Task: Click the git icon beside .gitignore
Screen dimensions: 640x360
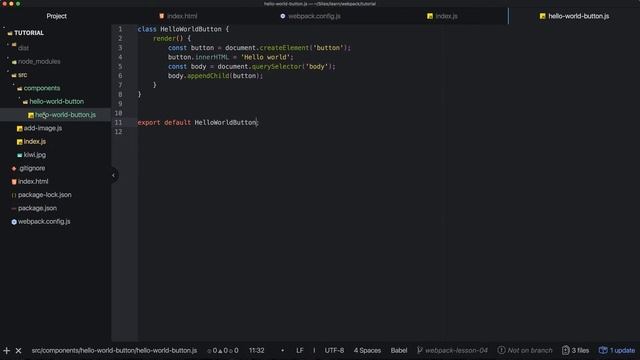Action: (14, 169)
